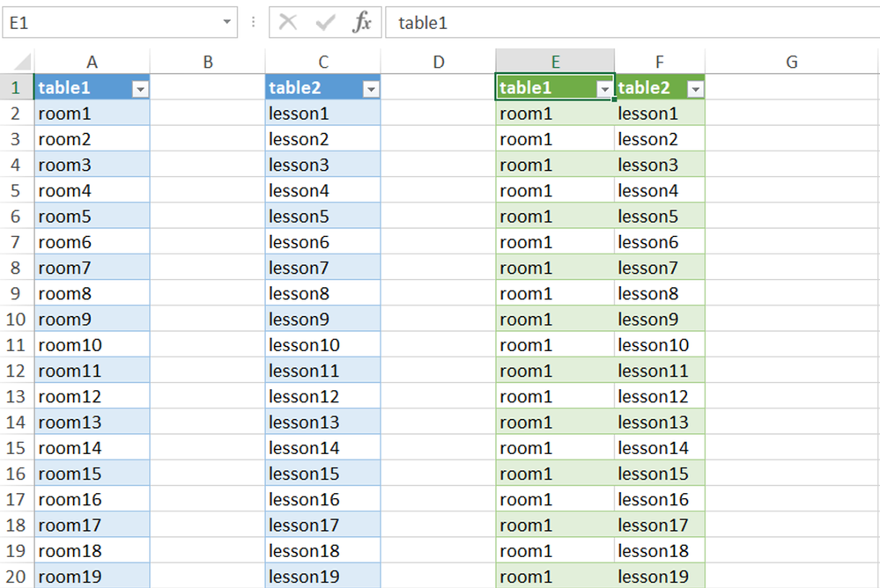The image size is (880, 588).
Task: Select the cell containing lesson12
Action: click(x=322, y=396)
